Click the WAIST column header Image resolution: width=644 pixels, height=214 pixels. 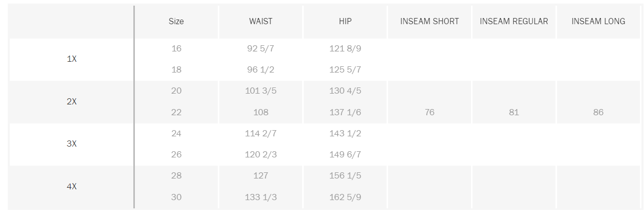(260, 22)
